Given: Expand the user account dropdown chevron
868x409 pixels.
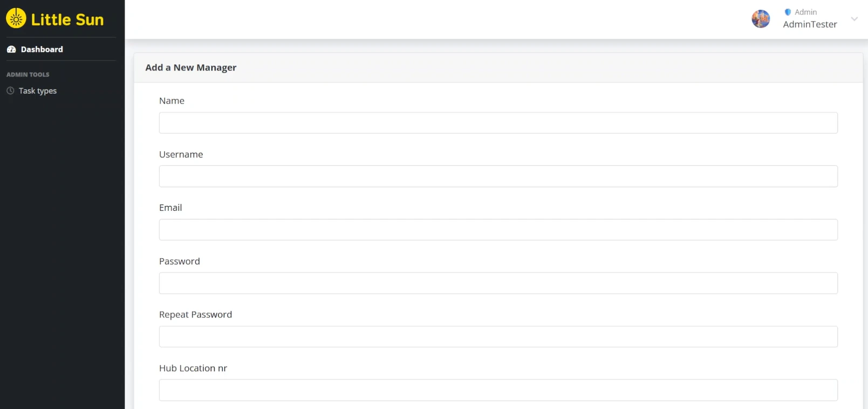Looking at the screenshot, I should pyautogui.click(x=854, y=19).
